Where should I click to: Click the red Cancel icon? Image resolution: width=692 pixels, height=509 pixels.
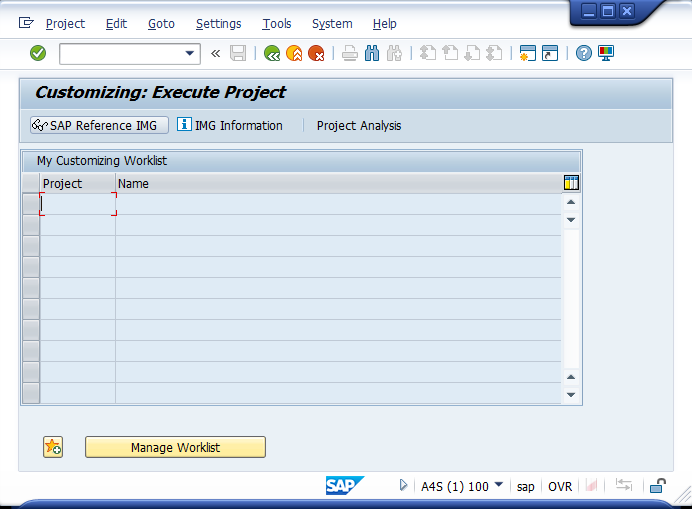pyautogui.click(x=316, y=54)
